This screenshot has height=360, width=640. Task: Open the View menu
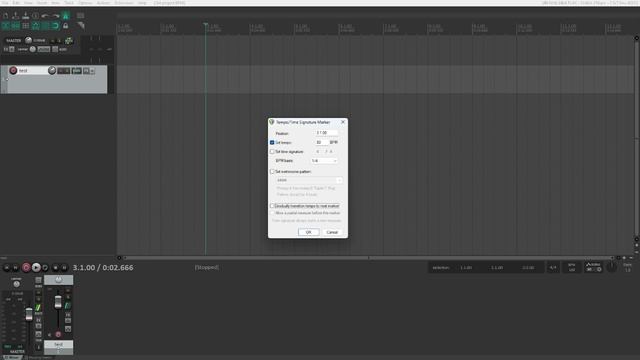[28, 3]
